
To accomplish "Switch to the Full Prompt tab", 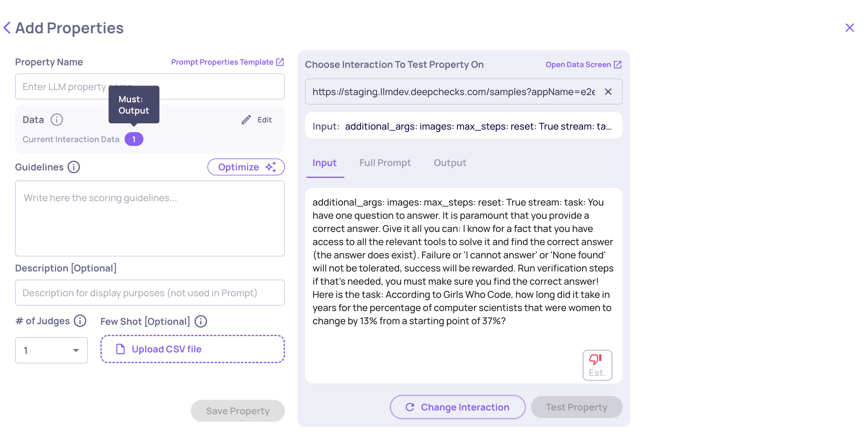I will pos(385,163).
